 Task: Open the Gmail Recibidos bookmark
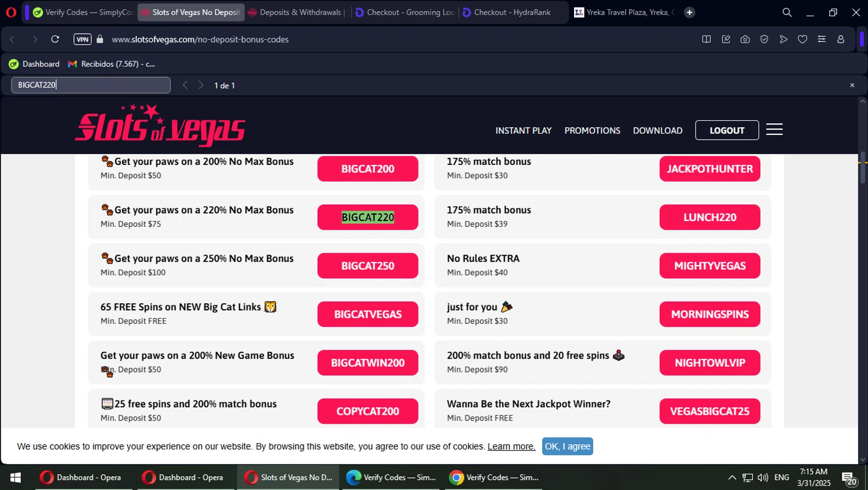pos(112,64)
